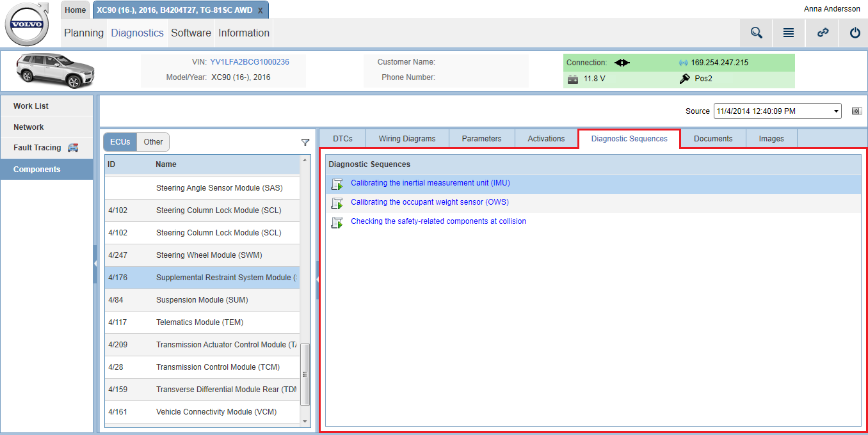Image resolution: width=868 pixels, height=435 pixels.
Task: Open the Diagnostics menu
Action: 138,33
